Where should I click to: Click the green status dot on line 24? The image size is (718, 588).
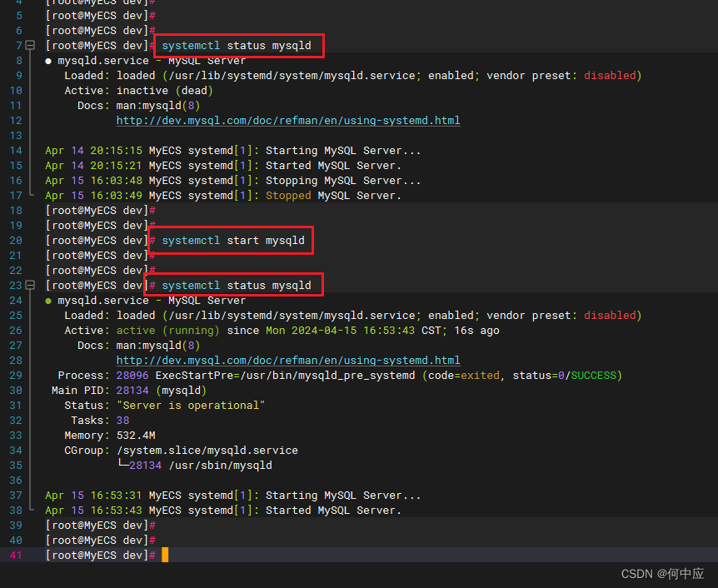point(48,301)
